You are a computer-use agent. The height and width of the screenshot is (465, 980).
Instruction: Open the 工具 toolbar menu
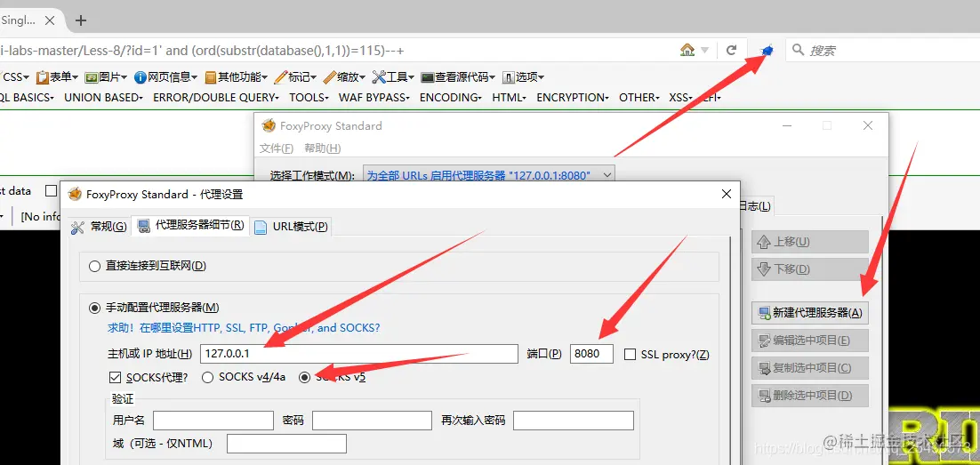click(393, 77)
